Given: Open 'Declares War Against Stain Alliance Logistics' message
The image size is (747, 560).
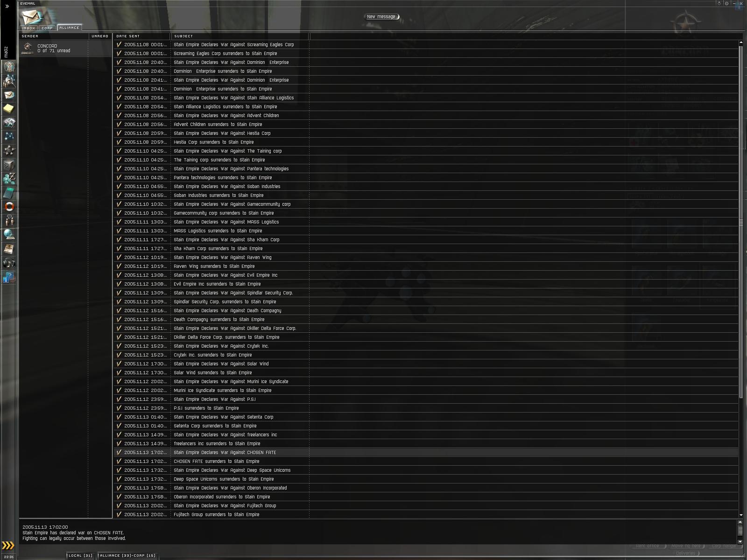Looking at the screenshot, I should [426, 98].
